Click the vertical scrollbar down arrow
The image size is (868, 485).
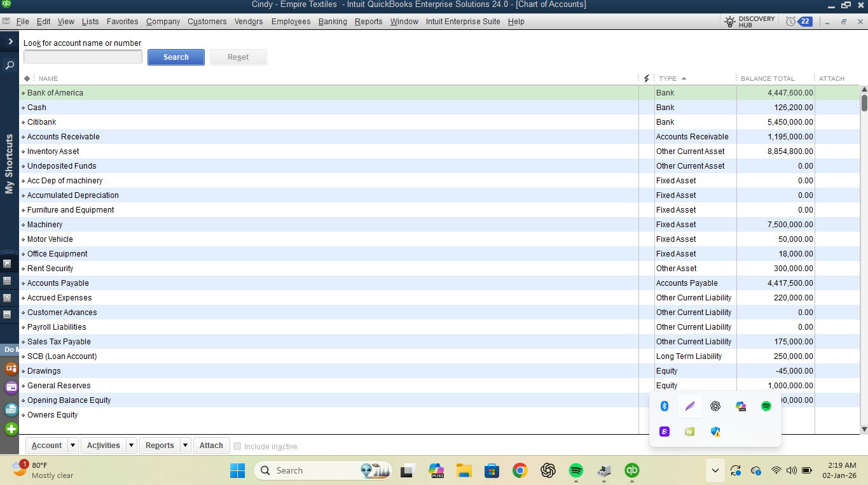tap(864, 430)
